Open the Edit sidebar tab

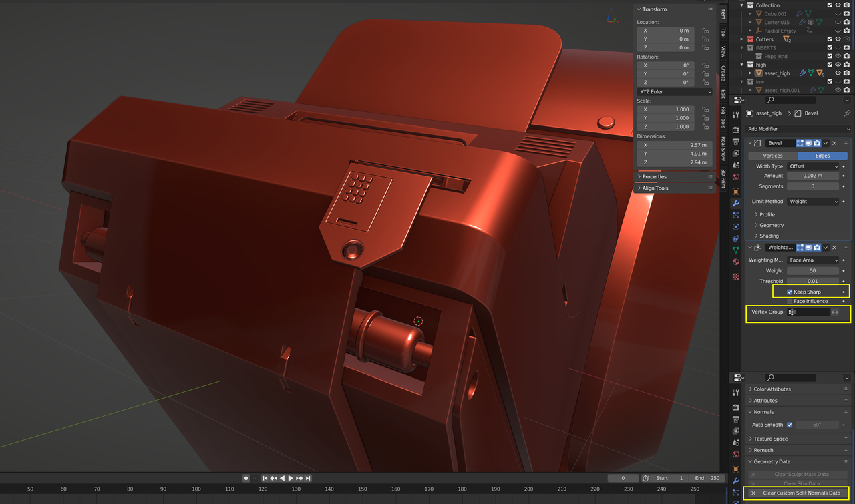coord(723,94)
